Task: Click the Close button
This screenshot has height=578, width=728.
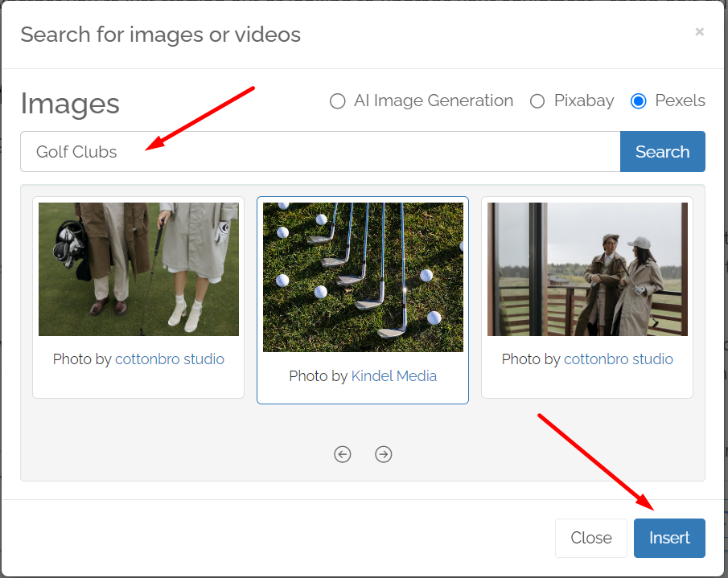Action: click(591, 538)
